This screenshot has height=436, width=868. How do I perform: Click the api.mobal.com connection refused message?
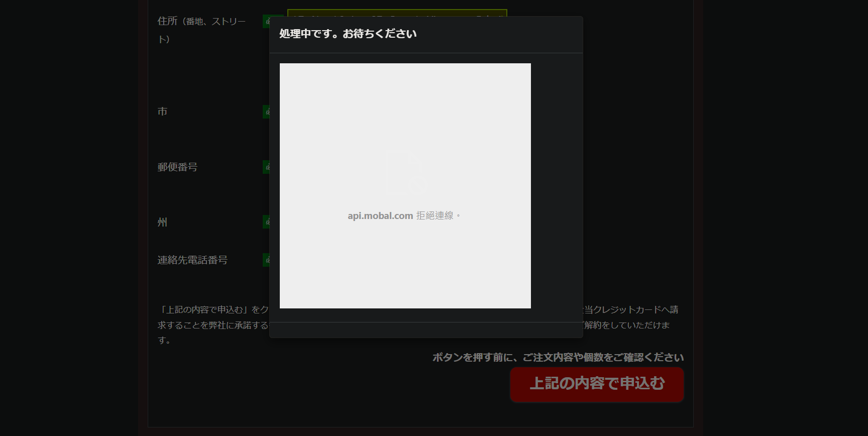(404, 215)
